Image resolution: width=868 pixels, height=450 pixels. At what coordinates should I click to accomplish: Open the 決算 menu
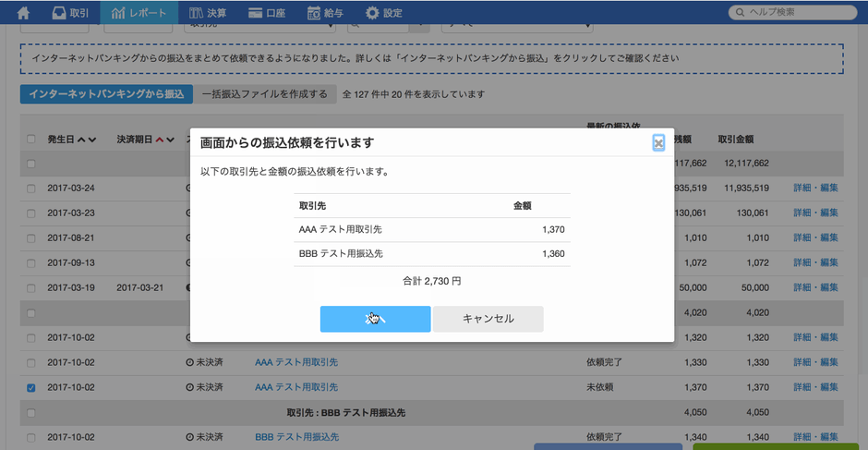[208, 13]
